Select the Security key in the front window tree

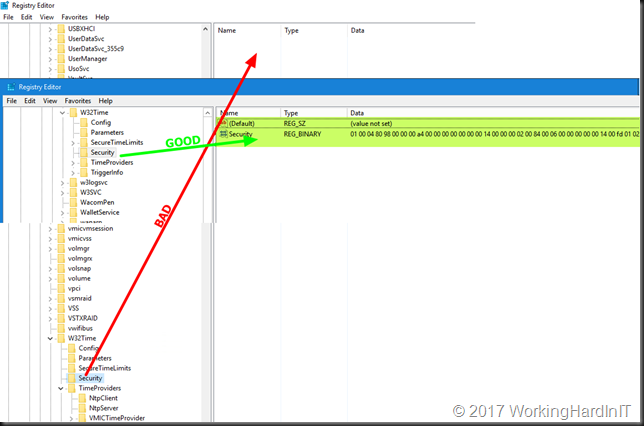pyautogui.click(x=102, y=152)
